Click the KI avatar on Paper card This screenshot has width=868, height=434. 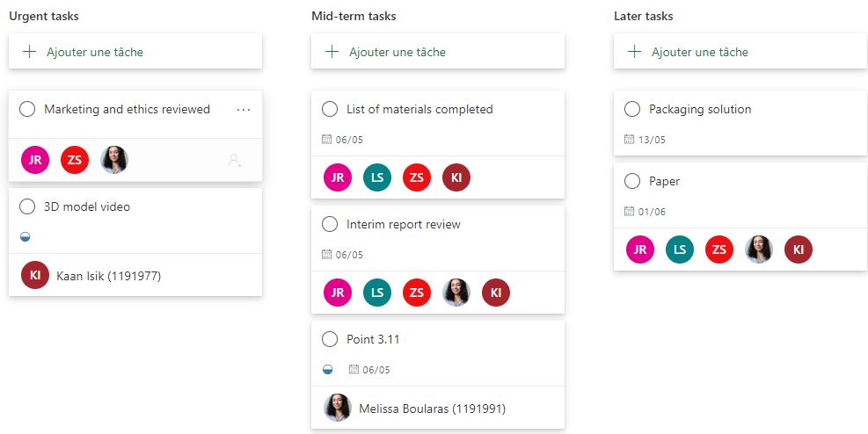[x=799, y=250]
